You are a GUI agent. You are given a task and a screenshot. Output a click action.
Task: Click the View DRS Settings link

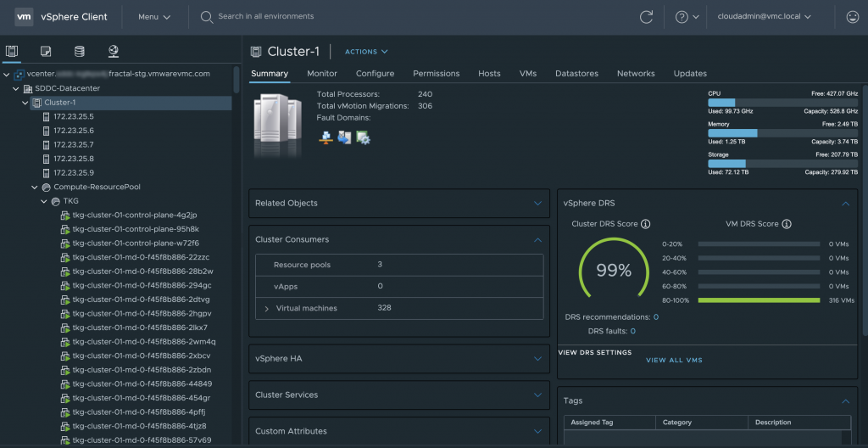tap(594, 352)
